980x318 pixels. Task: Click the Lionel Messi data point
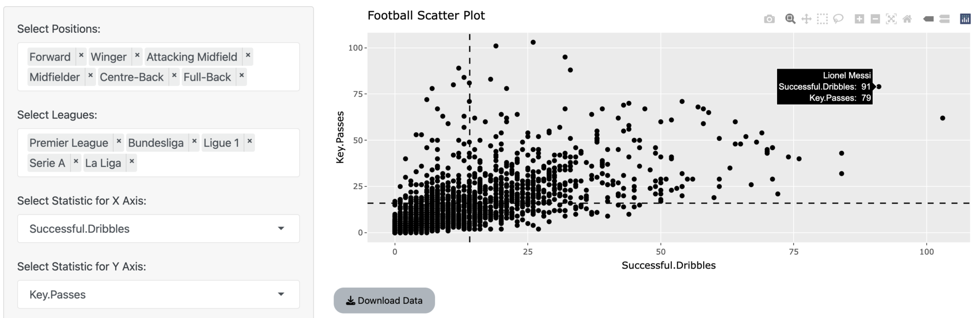point(879,87)
